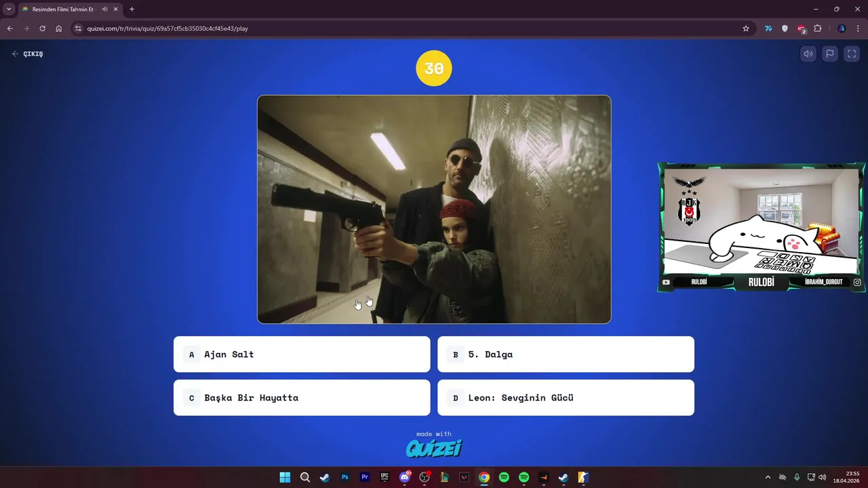Open Valorant from the taskbar
The image size is (868, 488).
(464, 477)
